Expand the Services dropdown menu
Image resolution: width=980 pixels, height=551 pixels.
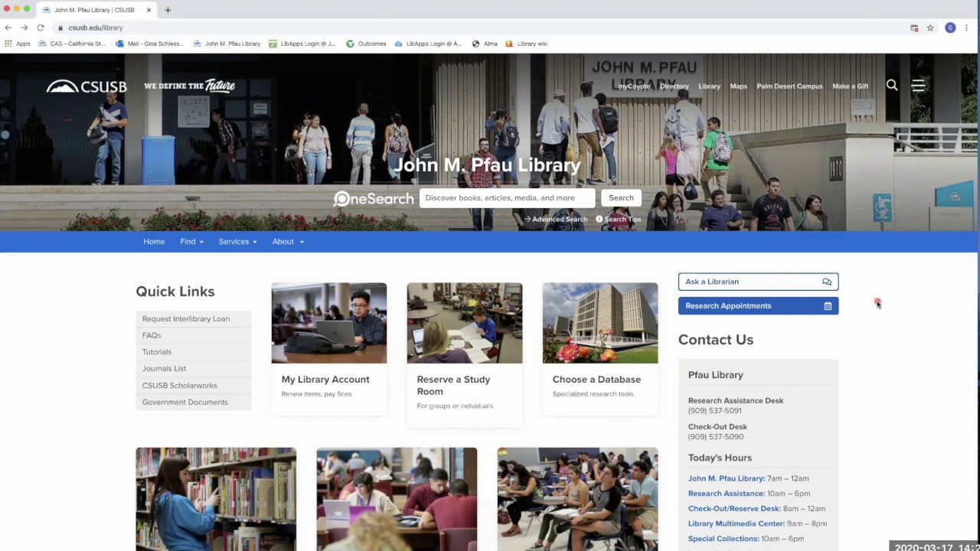[x=237, y=241]
